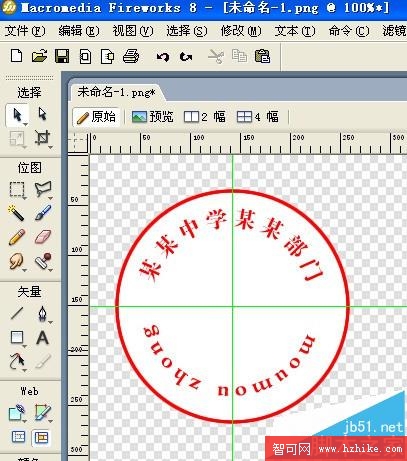Screen dimensions: 407x461
Task: Click the Save disk icon
Action: (x=62, y=56)
